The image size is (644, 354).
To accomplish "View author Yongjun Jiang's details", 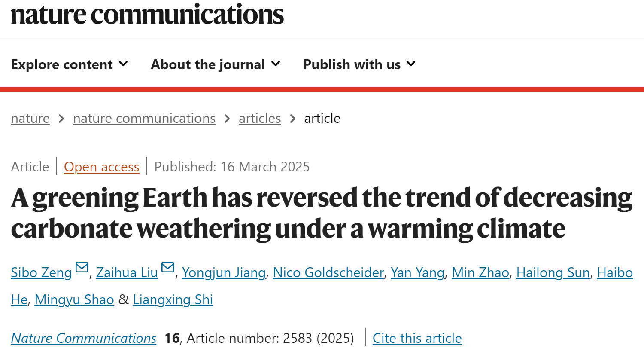I will 224,272.
